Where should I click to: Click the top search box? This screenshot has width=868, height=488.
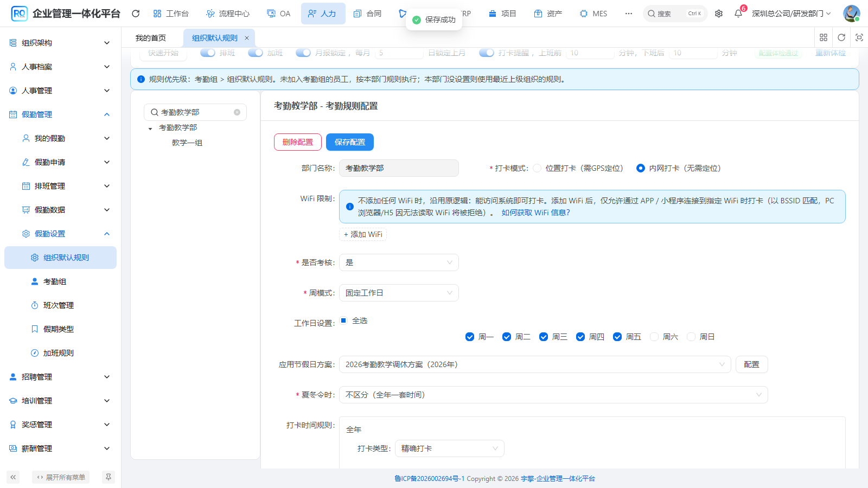(675, 14)
